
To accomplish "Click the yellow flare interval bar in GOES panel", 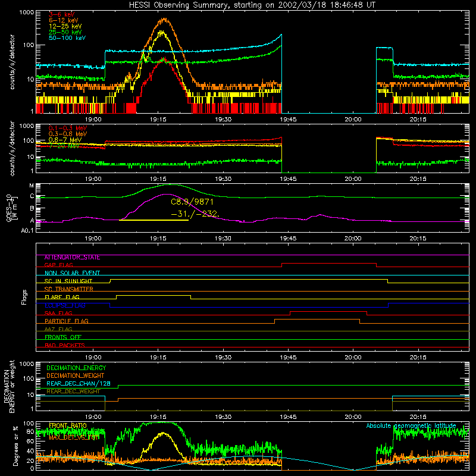I will pos(154,220).
